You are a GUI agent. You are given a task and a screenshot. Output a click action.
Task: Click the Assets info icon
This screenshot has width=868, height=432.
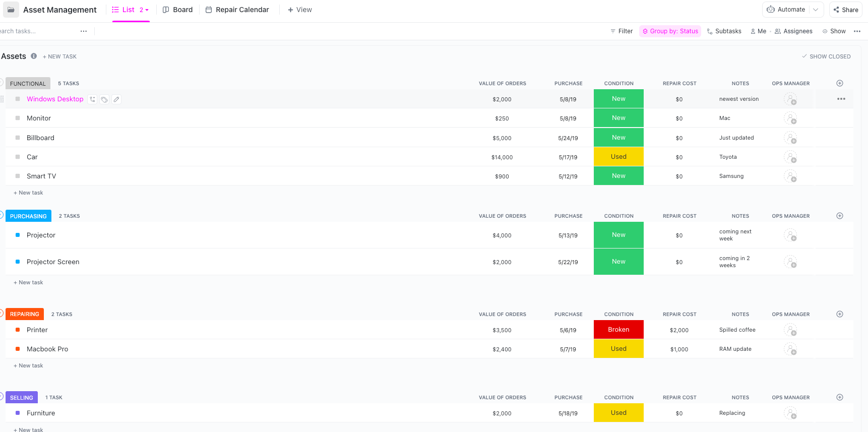point(34,56)
